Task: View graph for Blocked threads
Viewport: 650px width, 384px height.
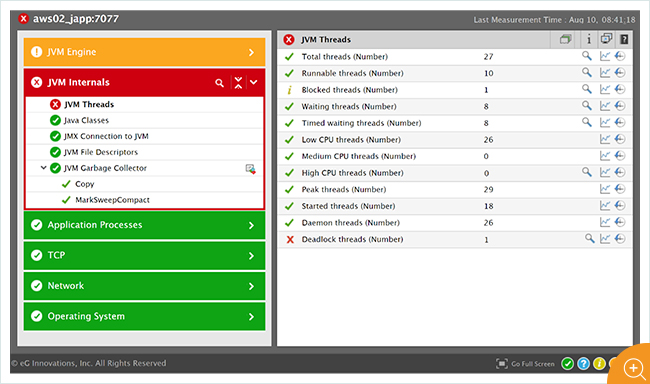Action: 605,89
